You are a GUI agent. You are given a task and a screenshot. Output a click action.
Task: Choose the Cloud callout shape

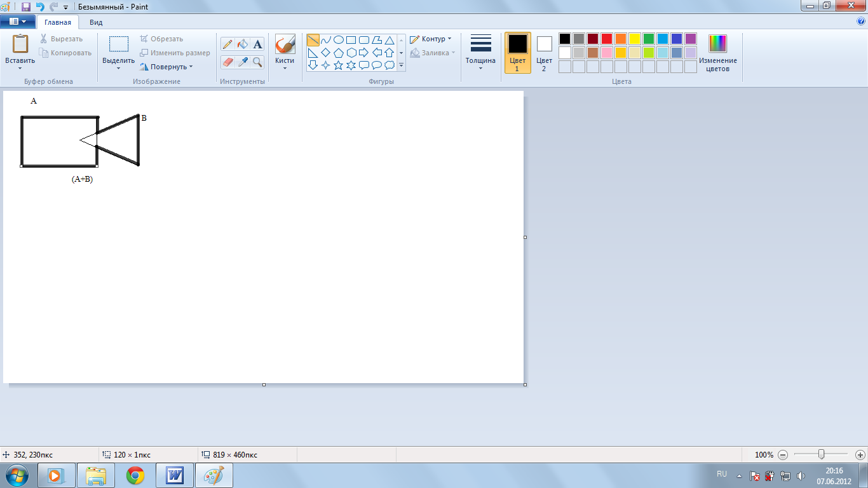[390, 65]
